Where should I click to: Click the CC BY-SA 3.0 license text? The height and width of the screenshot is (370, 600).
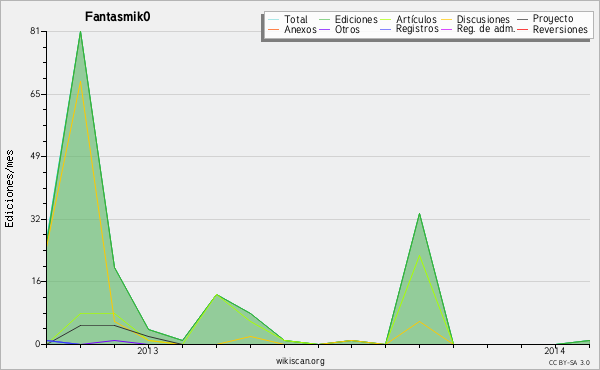click(x=569, y=362)
